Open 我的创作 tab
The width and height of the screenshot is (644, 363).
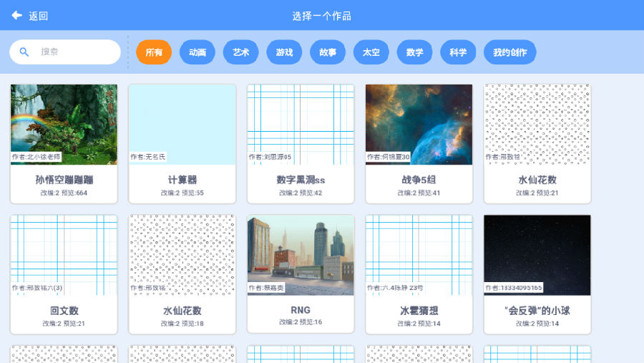click(509, 52)
